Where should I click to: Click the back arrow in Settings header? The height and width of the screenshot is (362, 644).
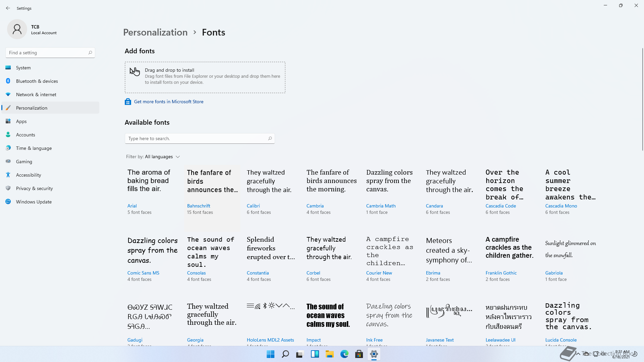pos(8,8)
